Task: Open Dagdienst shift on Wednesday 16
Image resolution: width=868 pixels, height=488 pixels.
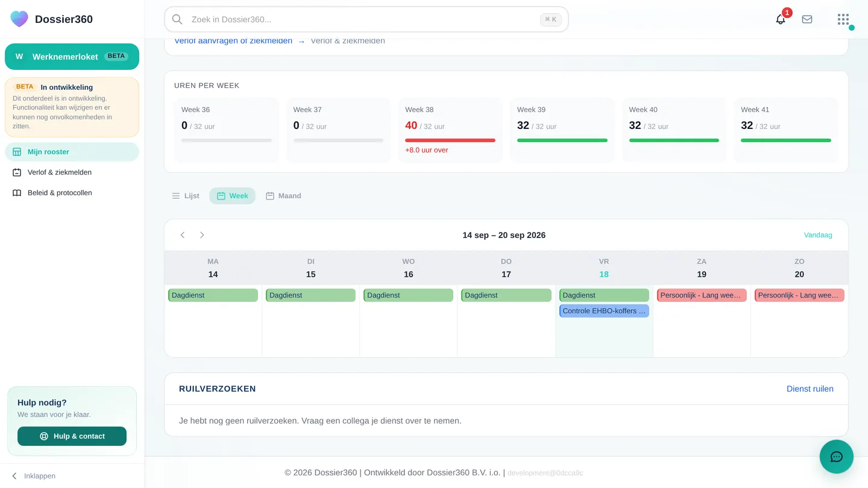Action: pyautogui.click(x=408, y=295)
